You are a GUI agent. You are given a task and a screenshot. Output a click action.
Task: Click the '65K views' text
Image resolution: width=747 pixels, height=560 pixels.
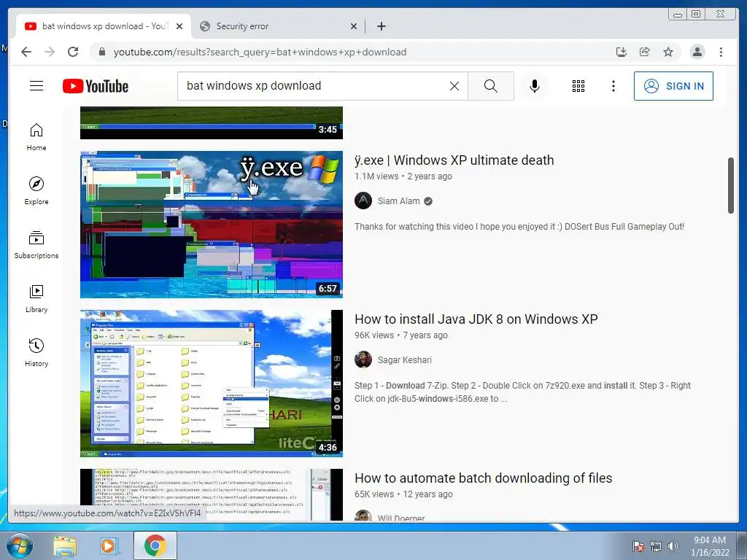pos(374,494)
